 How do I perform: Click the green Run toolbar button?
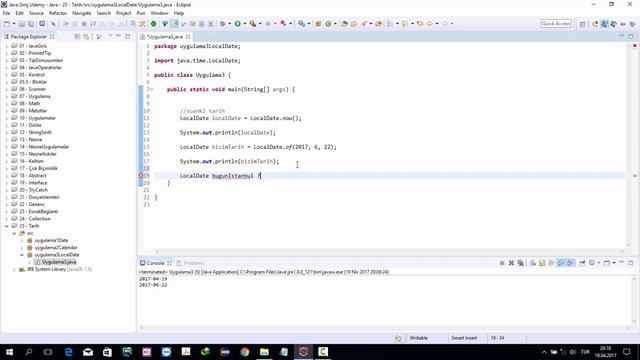click(x=238, y=24)
